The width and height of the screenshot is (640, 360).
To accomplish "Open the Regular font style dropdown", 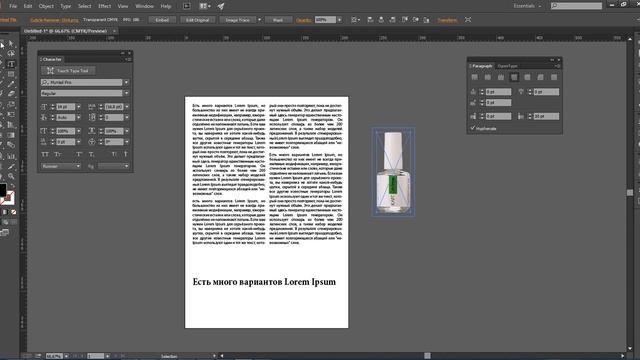I will point(126,93).
